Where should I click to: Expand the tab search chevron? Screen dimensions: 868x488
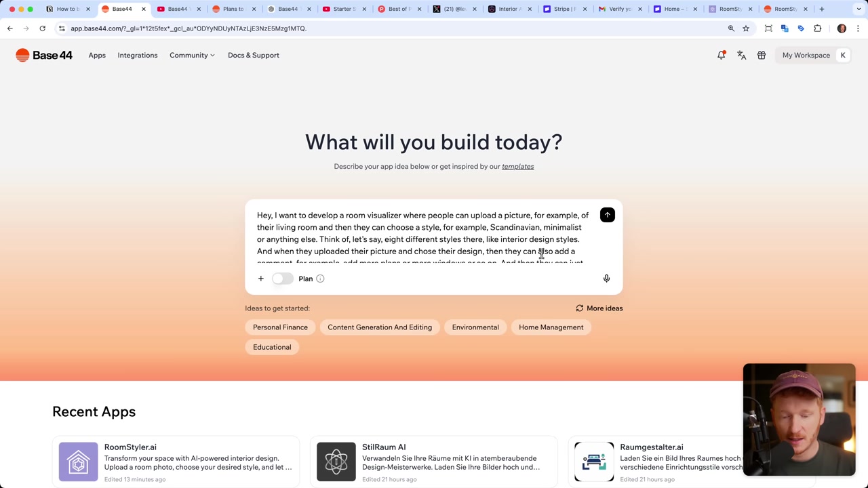pos(859,9)
